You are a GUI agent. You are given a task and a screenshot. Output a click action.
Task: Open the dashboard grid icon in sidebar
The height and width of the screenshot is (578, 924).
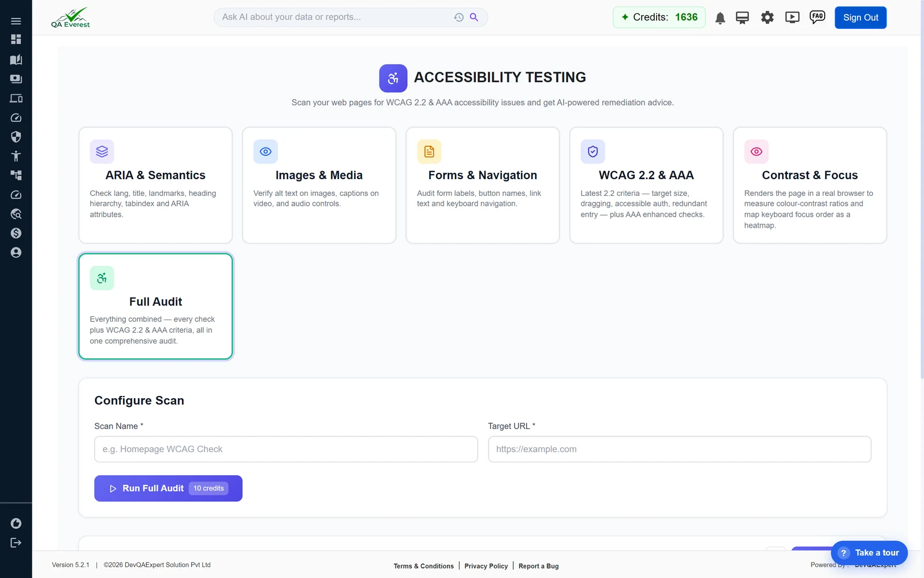tap(16, 39)
